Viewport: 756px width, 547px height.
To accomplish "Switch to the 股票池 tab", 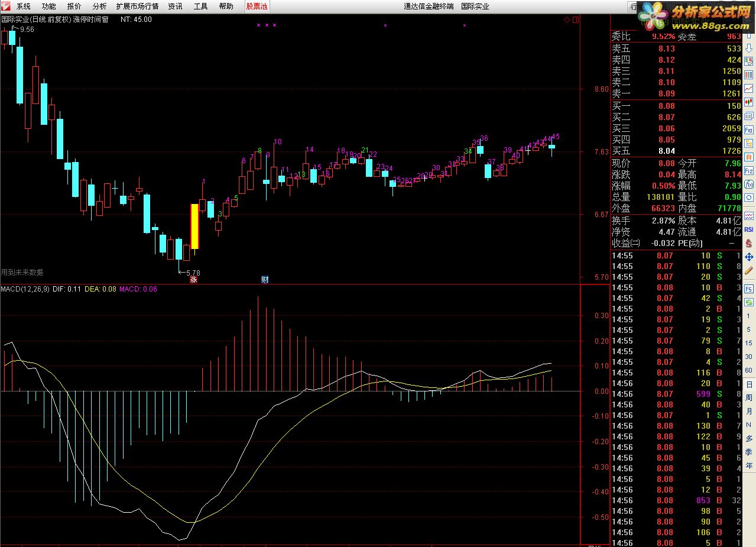I will click(x=257, y=7).
